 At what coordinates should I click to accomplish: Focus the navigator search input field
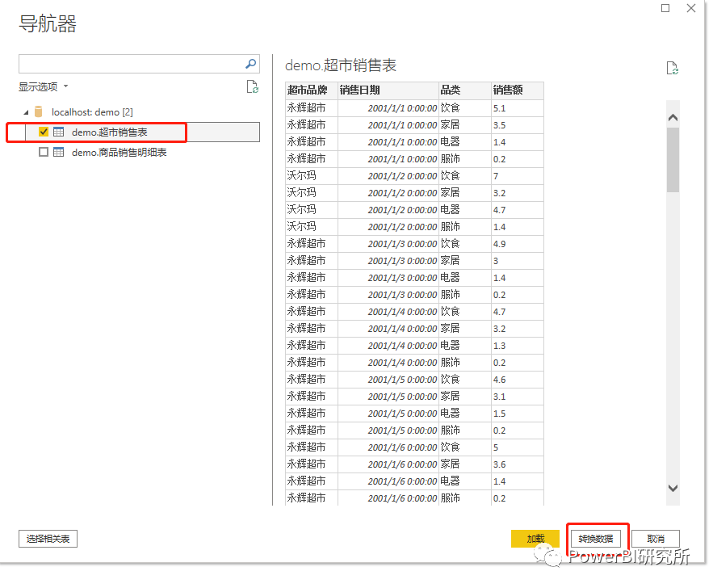[132, 64]
